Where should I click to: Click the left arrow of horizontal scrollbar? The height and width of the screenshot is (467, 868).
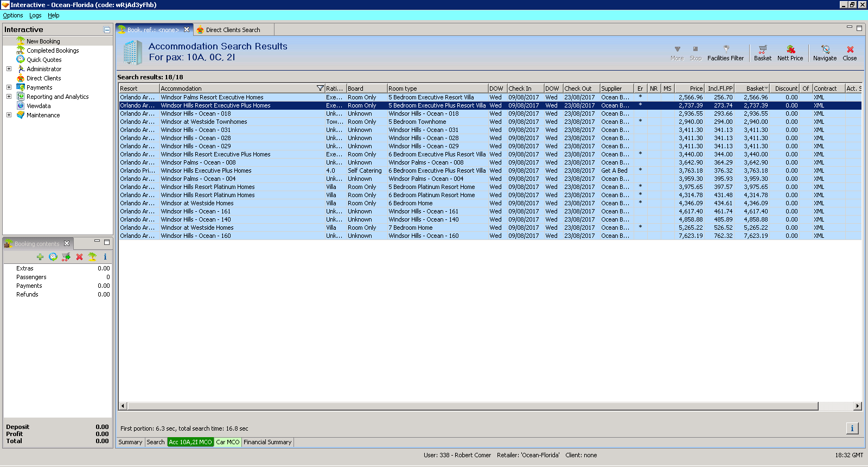click(x=123, y=406)
